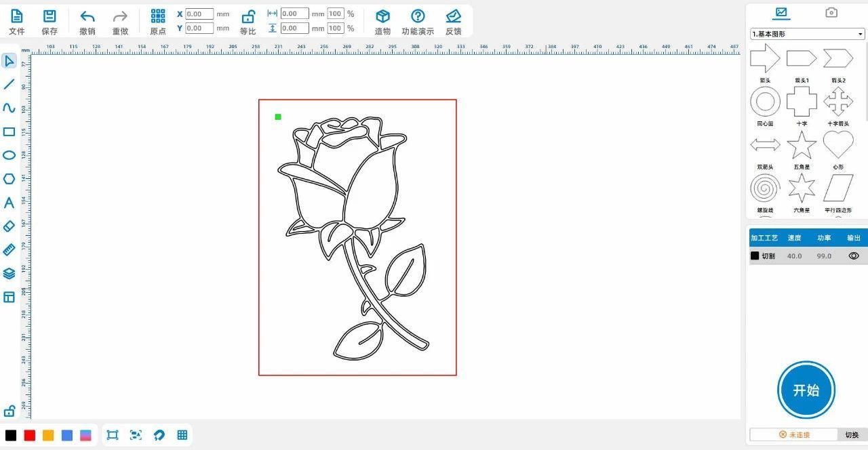Select the curve drawing tool
This screenshot has width=868, height=450.
pos(9,108)
